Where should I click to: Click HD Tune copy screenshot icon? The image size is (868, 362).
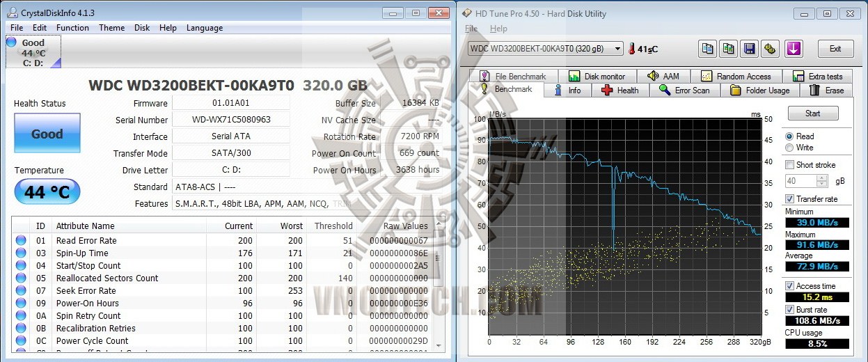click(728, 49)
